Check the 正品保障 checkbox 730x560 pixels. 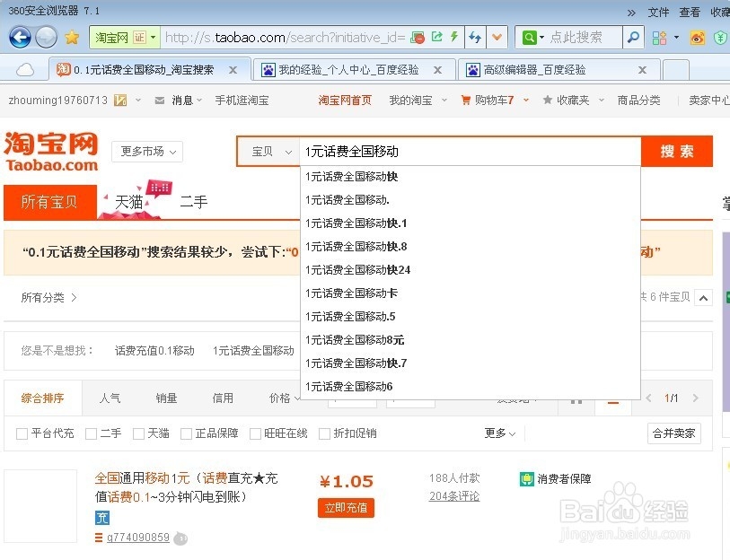click(186, 433)
